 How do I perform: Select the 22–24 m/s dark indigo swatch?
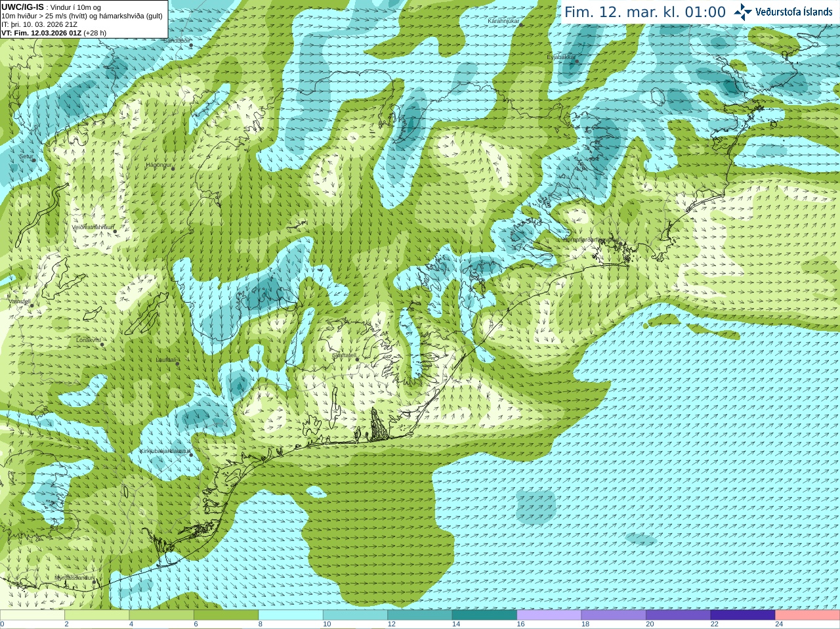click(x=743, y=615)
